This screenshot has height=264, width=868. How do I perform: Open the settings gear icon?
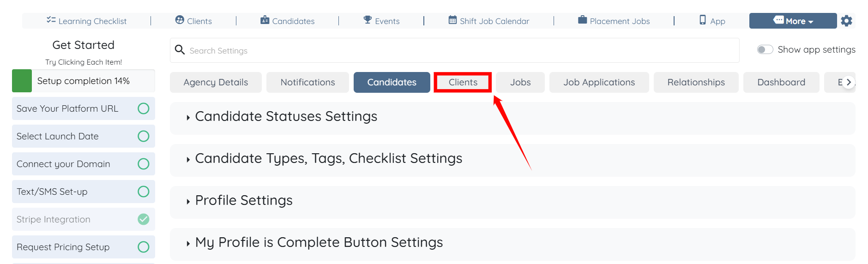(x=846, y=21)
